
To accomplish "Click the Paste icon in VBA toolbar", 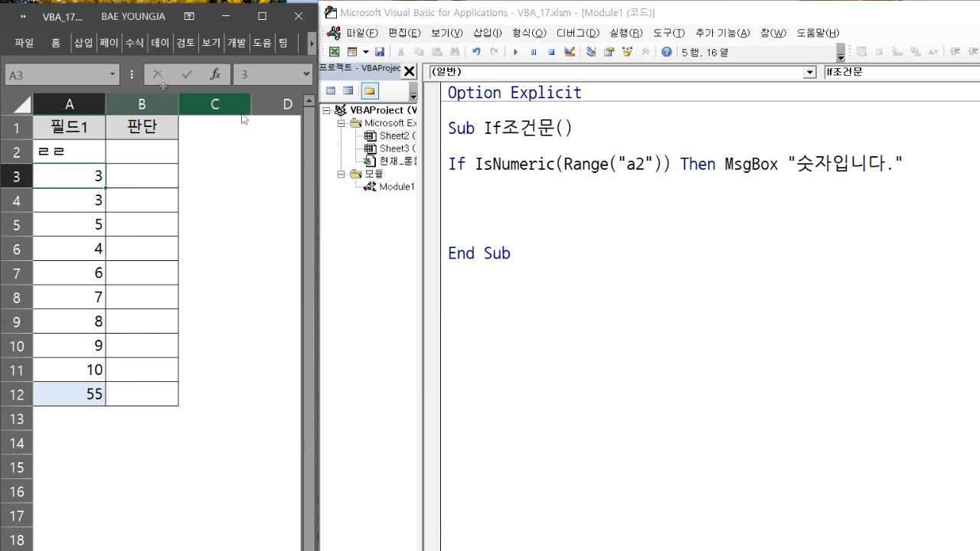I will (436, 52).
